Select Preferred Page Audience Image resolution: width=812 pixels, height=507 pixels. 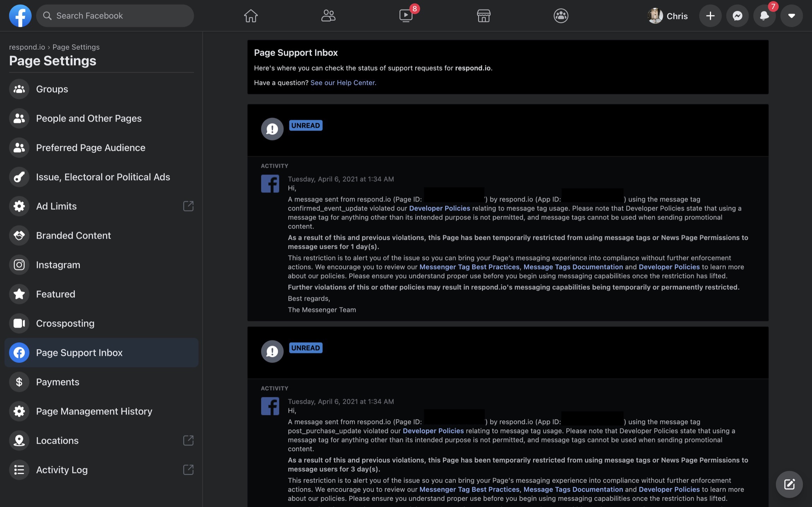(102, 147)
